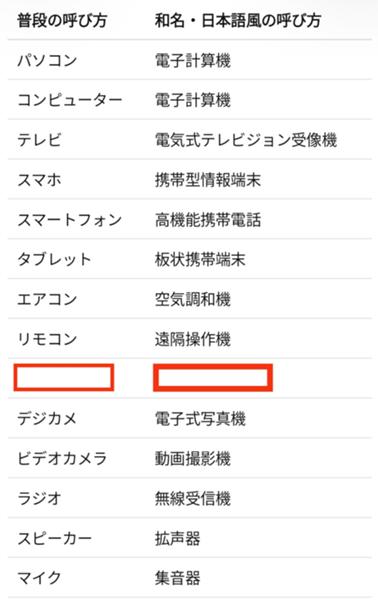The height and width of the screenshot is (600, 378).
Task: Click the リモコン label
Action: point(47,339)
